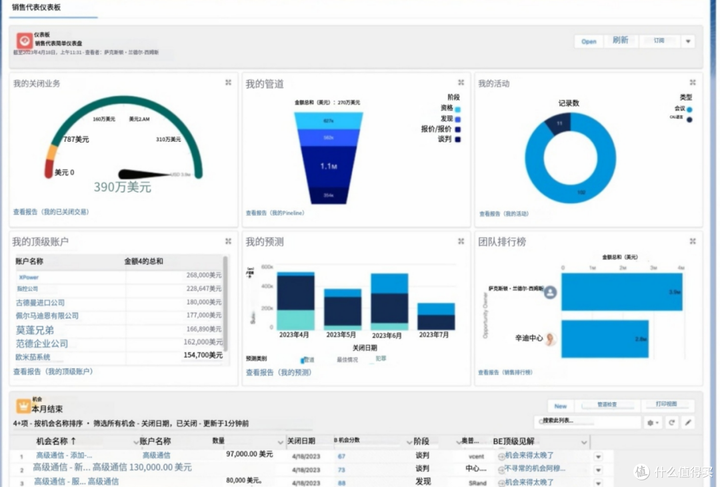This screenshot has width=720, height=487.
Task: Click the red dashboard icon in the header
Action: point(24,41)
